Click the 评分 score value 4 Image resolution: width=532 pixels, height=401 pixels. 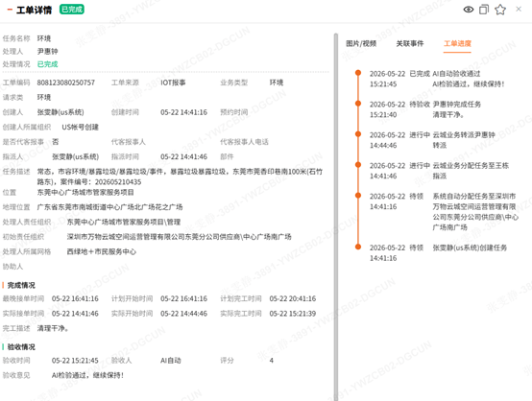[272, 361]
